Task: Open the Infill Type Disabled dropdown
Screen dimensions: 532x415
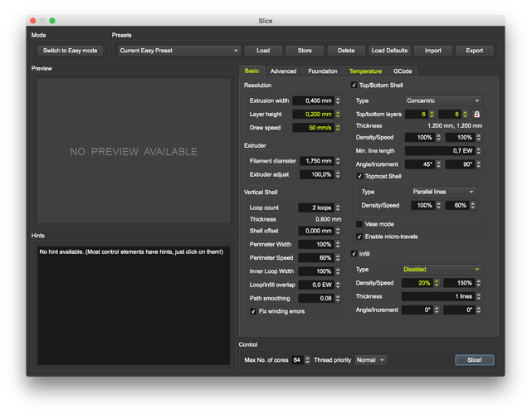Action: [x=442, y=270]
